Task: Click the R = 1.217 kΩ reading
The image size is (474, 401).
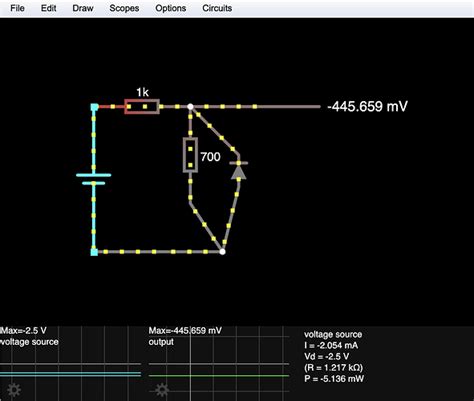Action: point(333,368)
